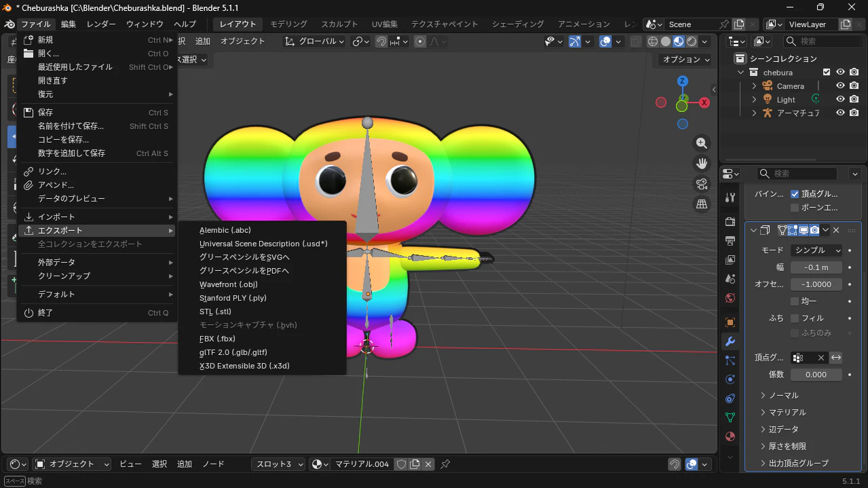Enable the ボーンエ... checkbox
The width and height of the screenshot is (868, 488).
[795, 208]
